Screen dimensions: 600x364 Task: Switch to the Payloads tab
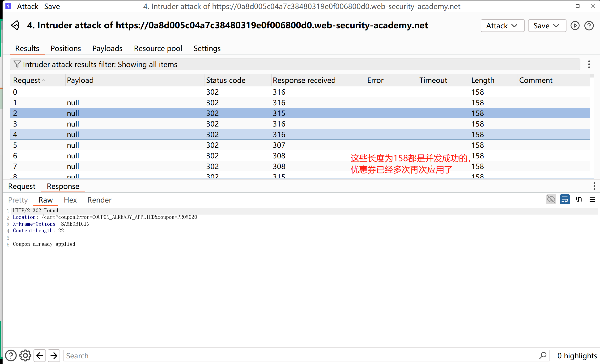[107, 48]
